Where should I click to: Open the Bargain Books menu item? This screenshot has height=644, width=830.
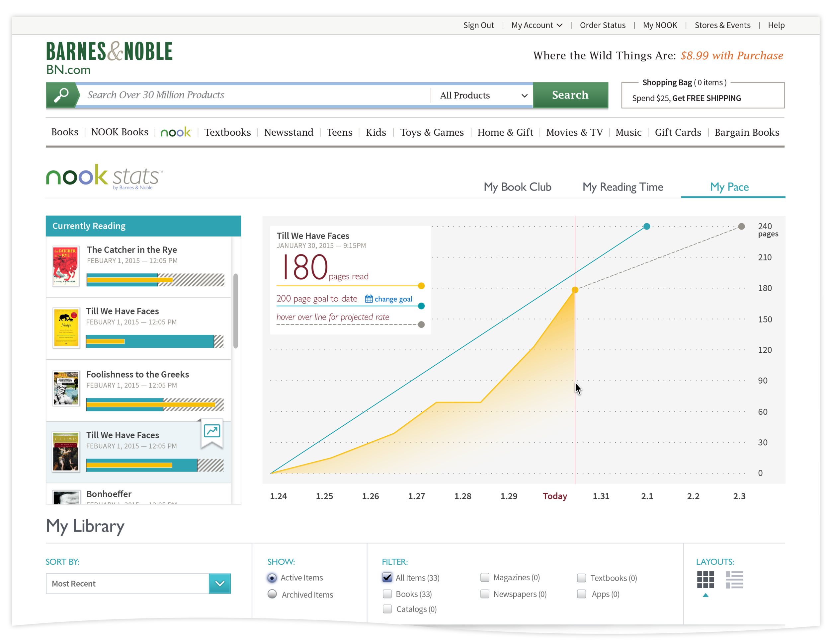coord(747,132)
